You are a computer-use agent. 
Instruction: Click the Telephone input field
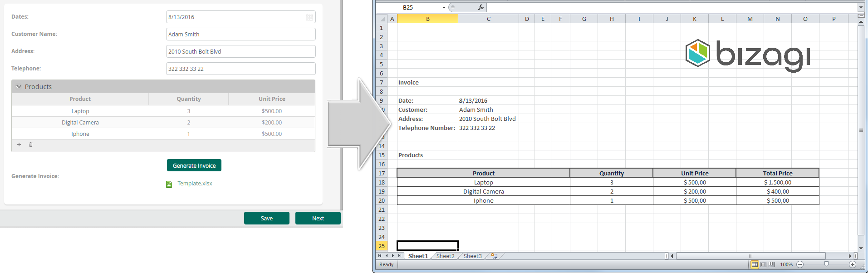pos(241,69)
